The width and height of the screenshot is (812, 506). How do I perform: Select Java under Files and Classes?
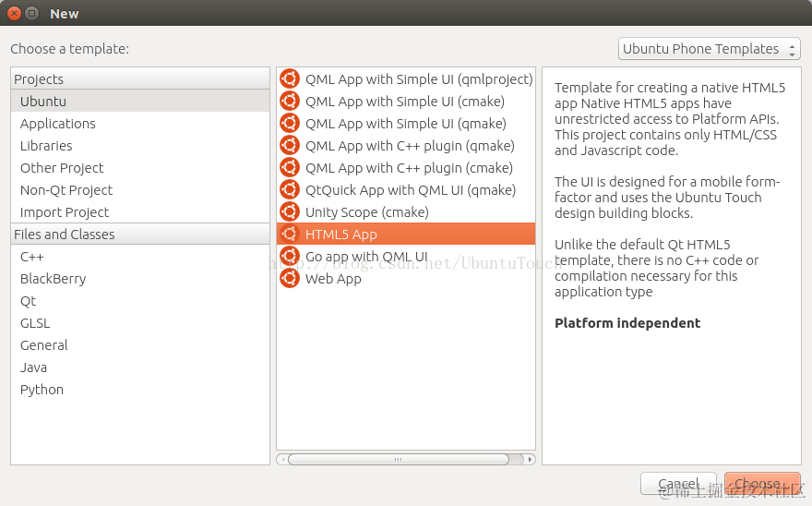click(140, 367)
